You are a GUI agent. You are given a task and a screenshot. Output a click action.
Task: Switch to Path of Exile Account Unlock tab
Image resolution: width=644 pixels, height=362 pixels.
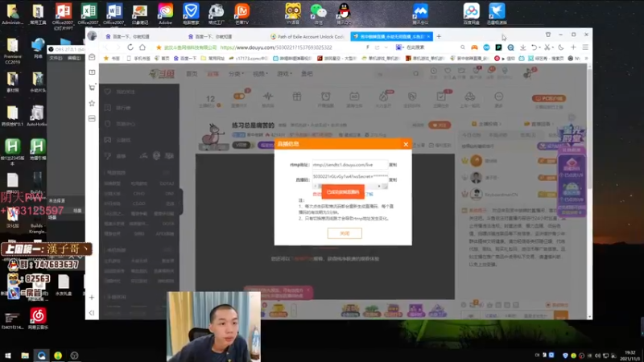[308, 36]
